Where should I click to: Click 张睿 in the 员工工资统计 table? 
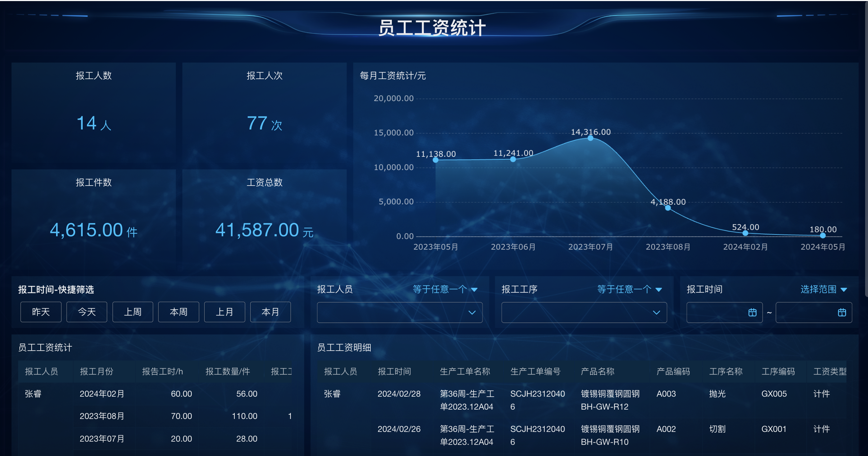pyautogui.click(x=33, y=394)
